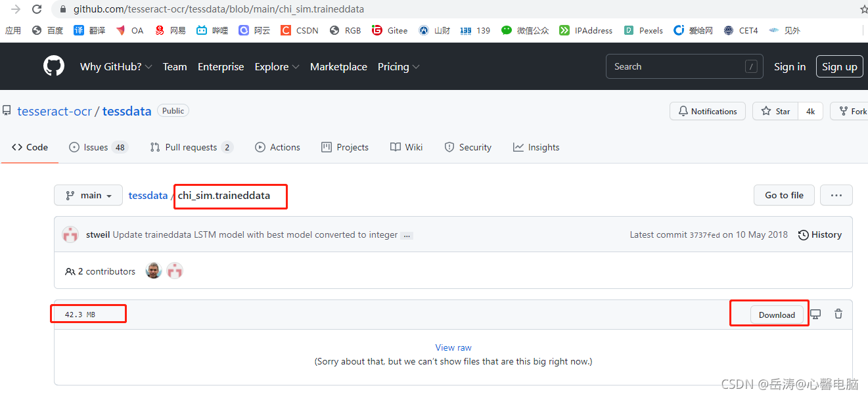Open the Pexels bookmark
868x396 pixels.
click(643, 30)
